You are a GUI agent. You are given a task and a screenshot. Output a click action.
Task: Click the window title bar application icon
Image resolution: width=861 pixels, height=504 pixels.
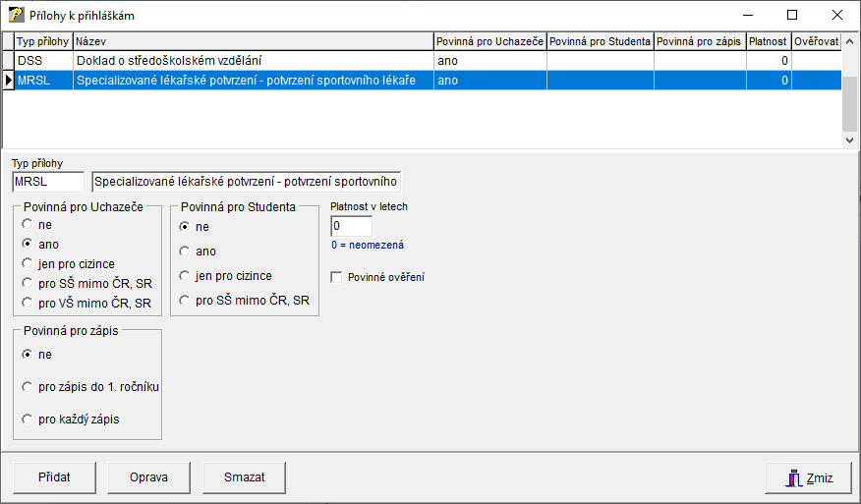pos(17,16)
